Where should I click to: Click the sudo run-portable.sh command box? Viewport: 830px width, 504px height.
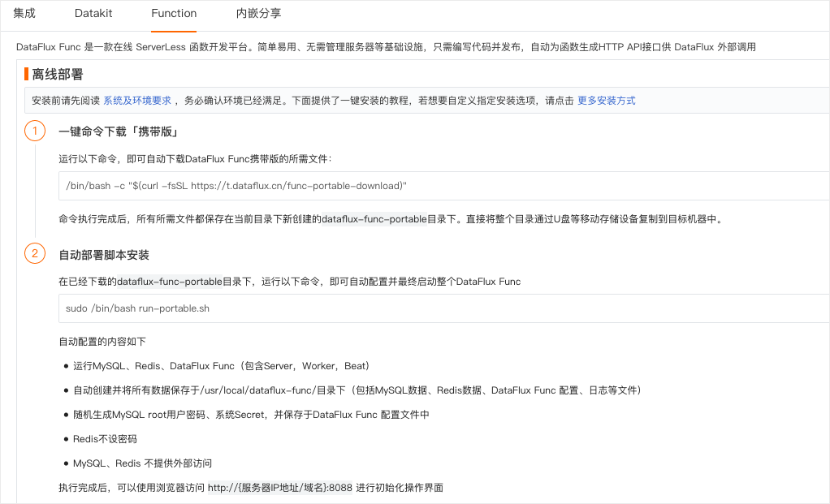pos(443,308)
